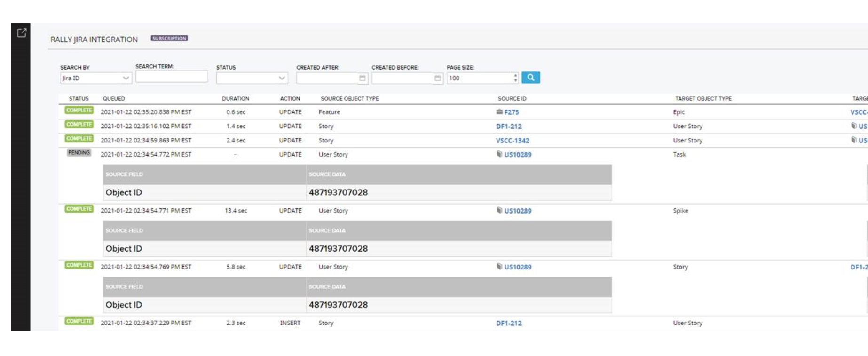Open the Status filter dropdown
The image size is (868, 356).
pos(252,78)
